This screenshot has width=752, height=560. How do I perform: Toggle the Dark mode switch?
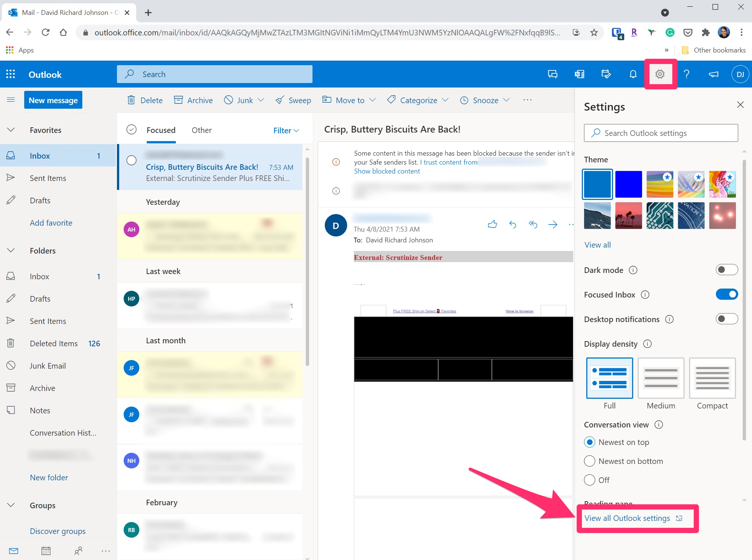(725, 270)
